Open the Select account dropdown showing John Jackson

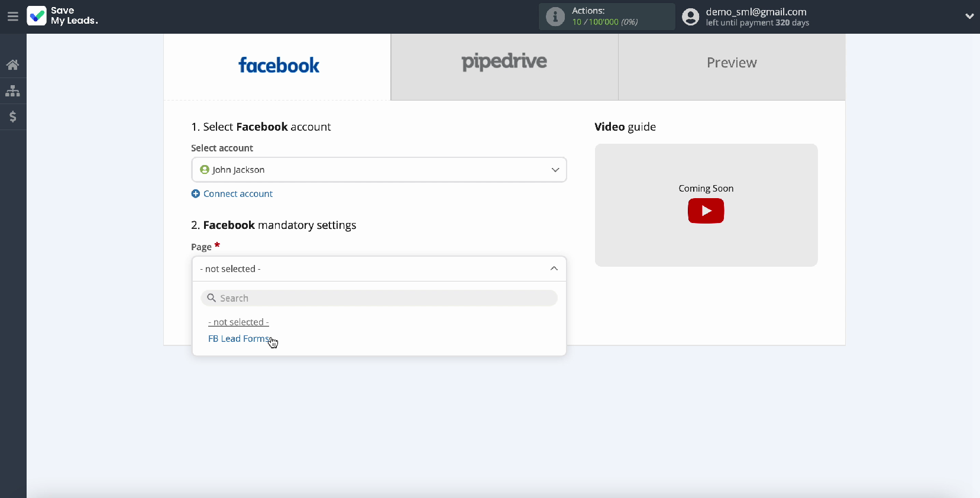click(x=379, y=170)
